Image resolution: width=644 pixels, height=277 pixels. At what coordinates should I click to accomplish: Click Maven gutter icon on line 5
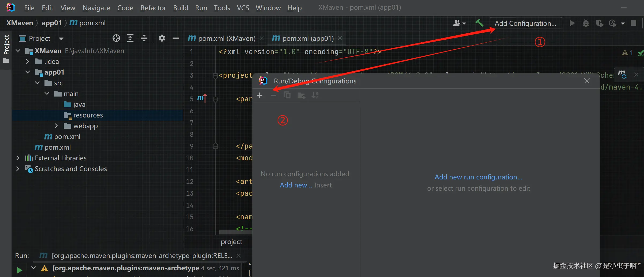[202, 98]
